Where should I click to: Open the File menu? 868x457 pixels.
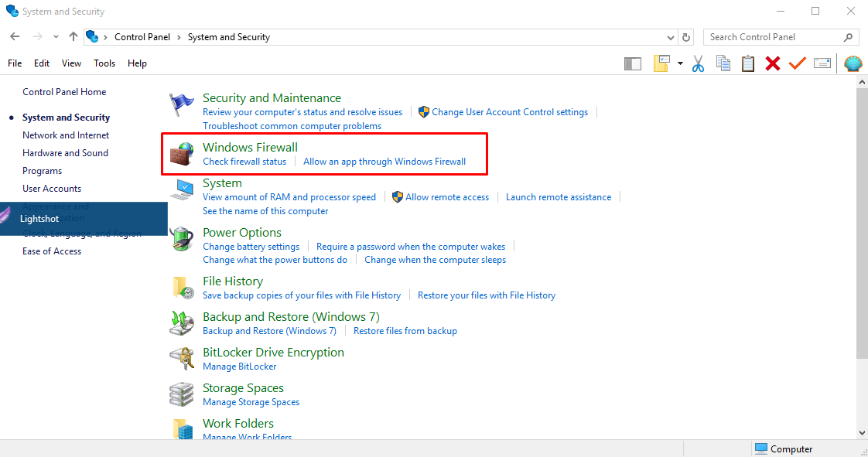coord(15,63)
